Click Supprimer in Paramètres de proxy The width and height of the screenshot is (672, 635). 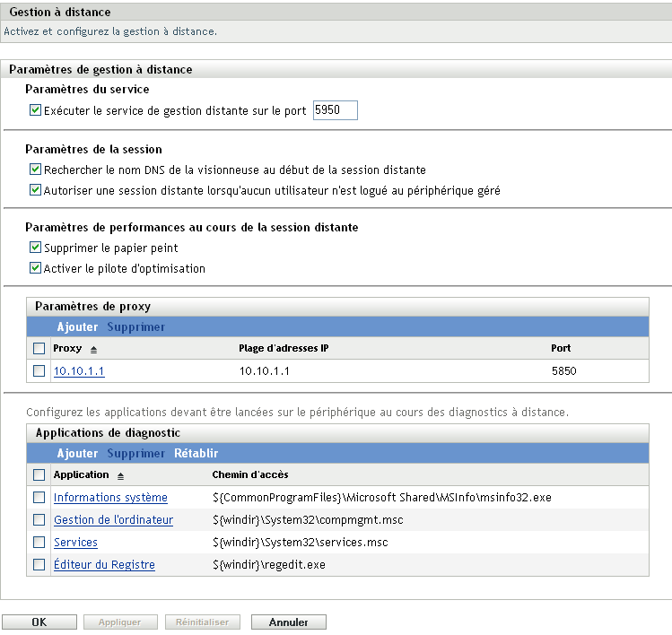point(135,327)
